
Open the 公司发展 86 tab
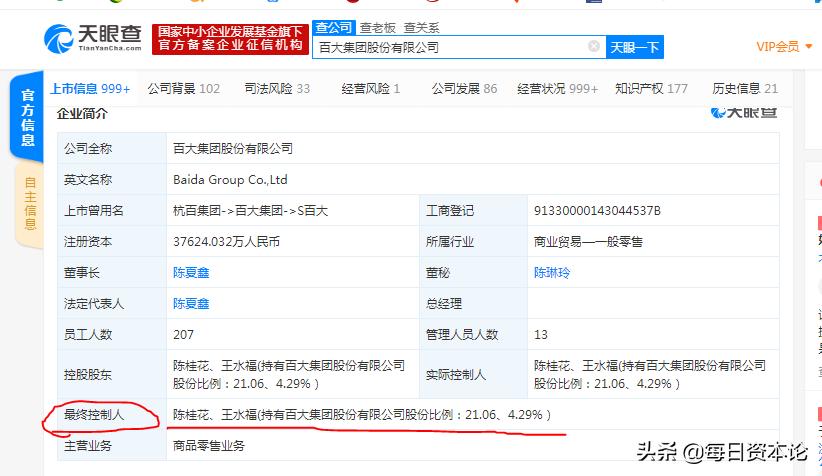pos(464,89)
